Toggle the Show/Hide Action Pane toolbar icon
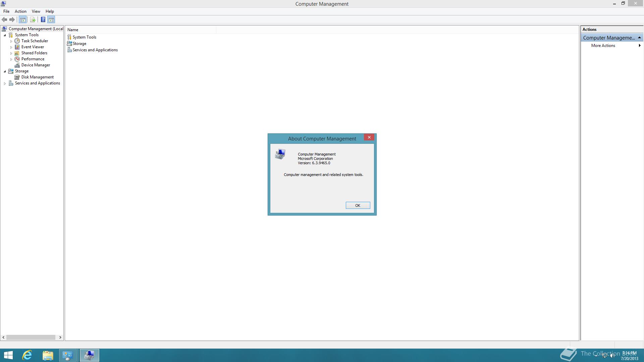This screenshot has height=362, width=644. [51, 20]
